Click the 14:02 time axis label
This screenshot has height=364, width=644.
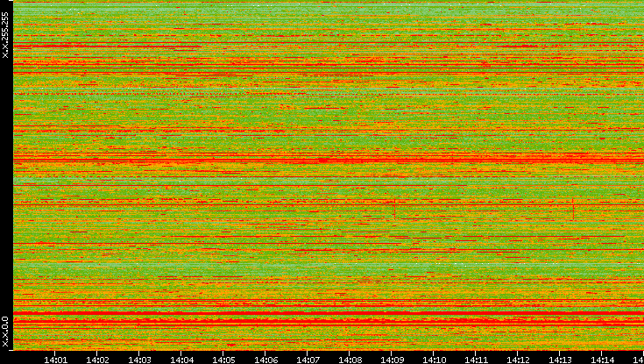pyautogui.click(x=97, y=360)
